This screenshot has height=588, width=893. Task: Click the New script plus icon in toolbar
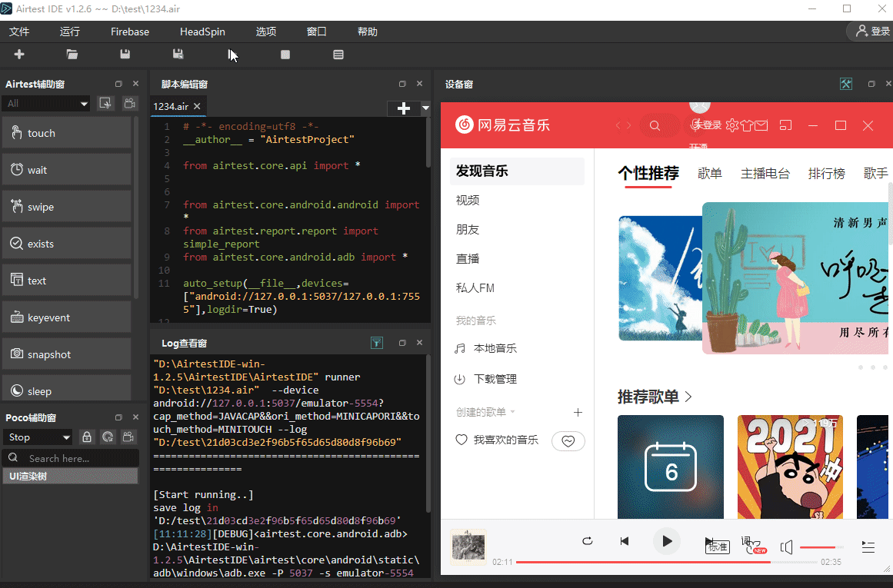pos(19,54)
